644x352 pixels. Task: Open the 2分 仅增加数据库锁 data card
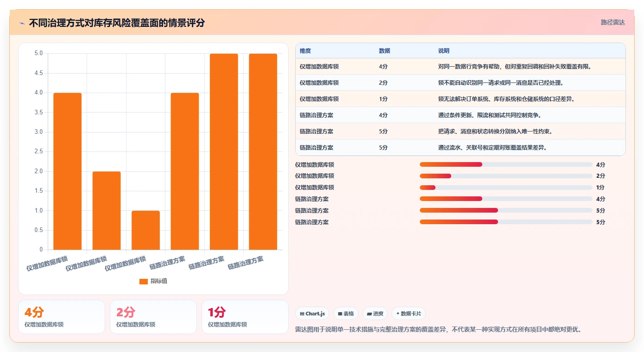(x=153, y=317)
